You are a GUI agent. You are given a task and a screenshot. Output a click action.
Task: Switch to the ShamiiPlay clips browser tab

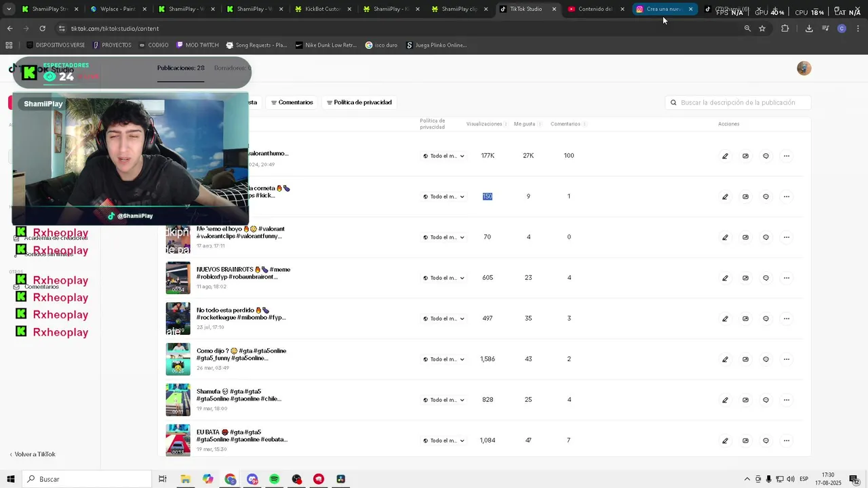tap(459, 9)
